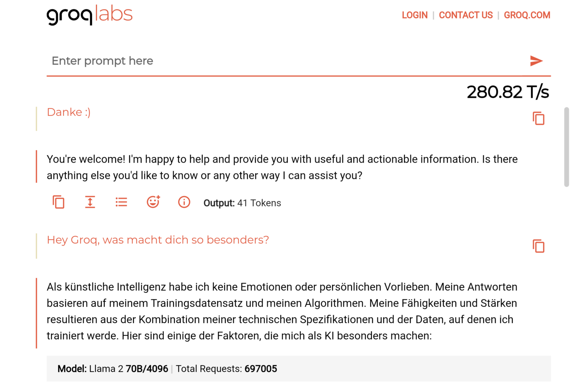Open the CONTACT US link
Screen dimensions: 588x386
466,15
